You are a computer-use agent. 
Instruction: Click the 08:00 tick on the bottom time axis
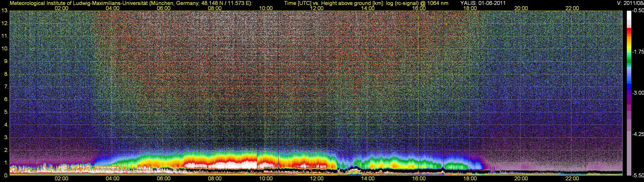(x=215, y=179)
